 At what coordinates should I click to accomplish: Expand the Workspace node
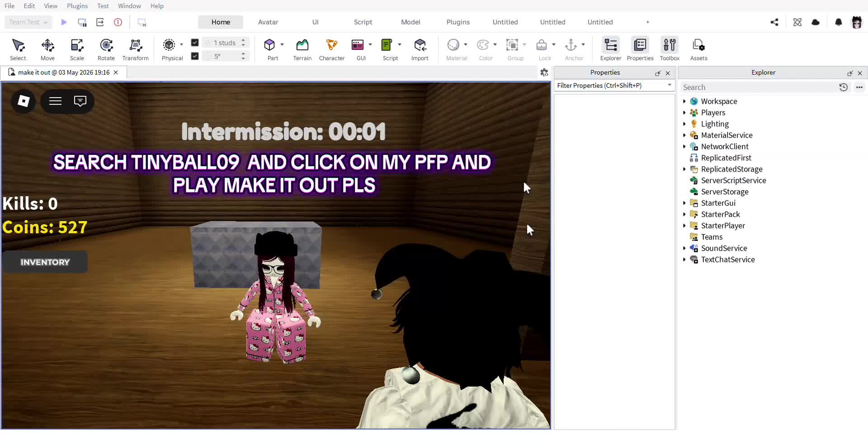pos(684,101)
